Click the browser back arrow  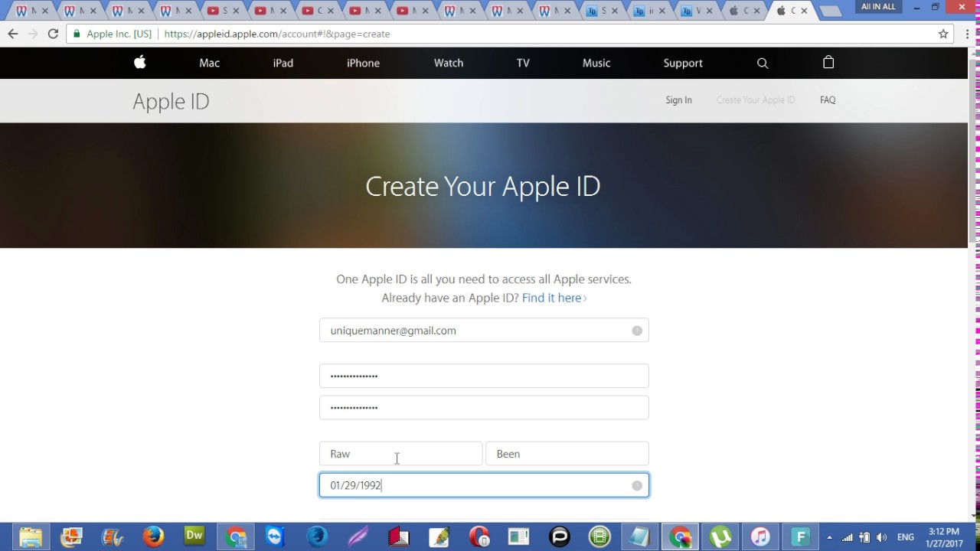pyautogui.click(x=12, y=34)
